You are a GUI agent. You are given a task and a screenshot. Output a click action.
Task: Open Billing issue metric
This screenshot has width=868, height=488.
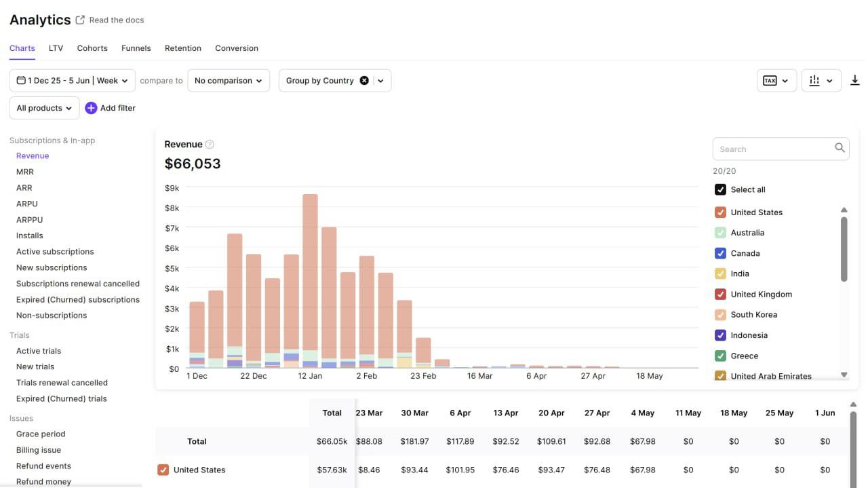pos(39,450)
